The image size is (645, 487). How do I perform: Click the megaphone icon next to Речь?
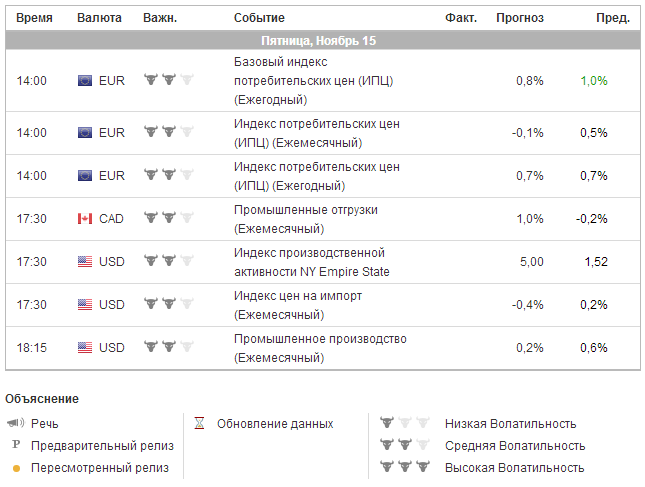pos(15,423)
